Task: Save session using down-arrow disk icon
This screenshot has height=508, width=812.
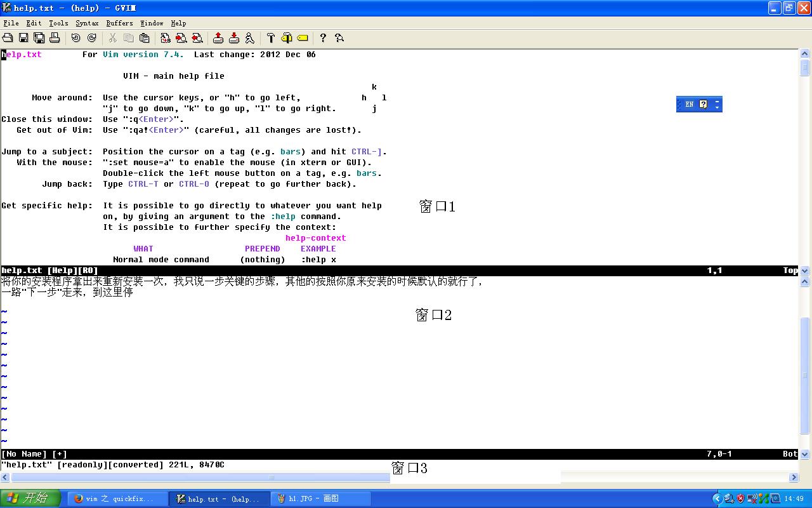Action: tap(234, 38)
